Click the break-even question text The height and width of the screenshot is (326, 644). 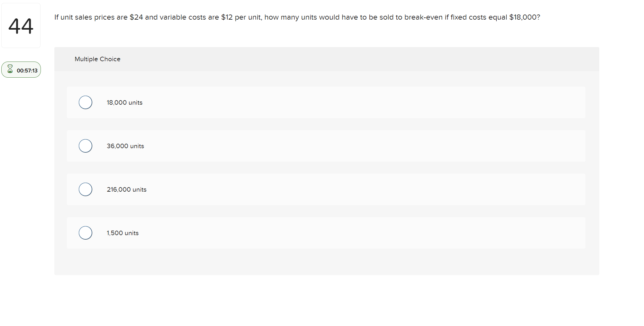click(296, 17)
